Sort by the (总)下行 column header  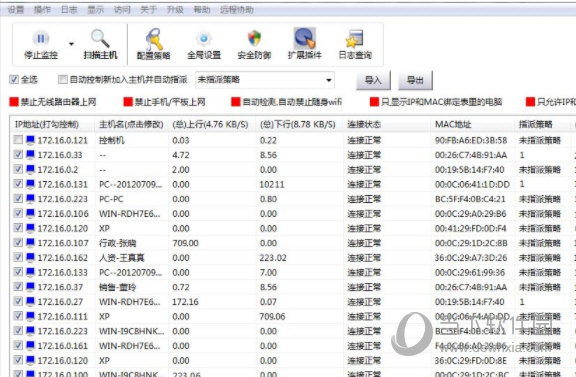pos(299,124)
